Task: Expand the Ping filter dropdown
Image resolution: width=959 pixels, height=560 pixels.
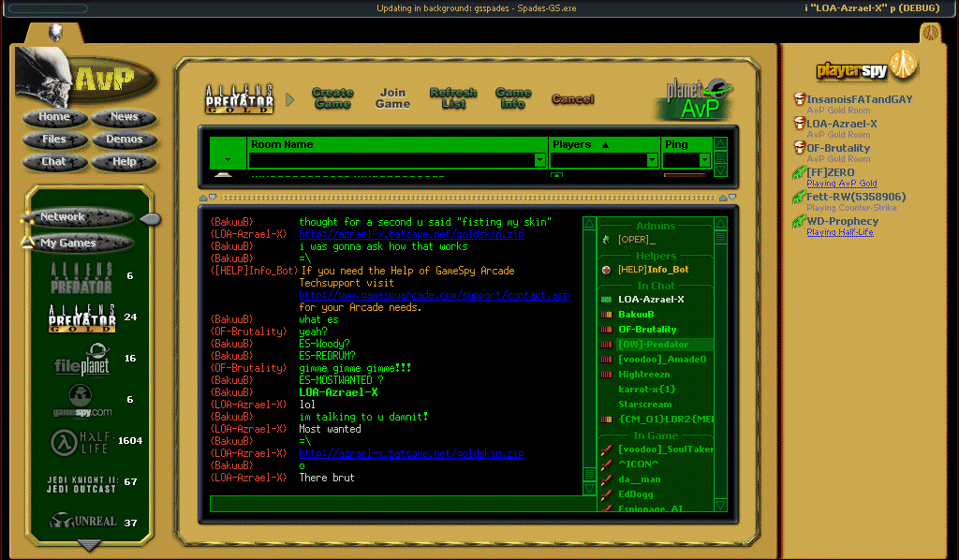Action: point(703,160)
